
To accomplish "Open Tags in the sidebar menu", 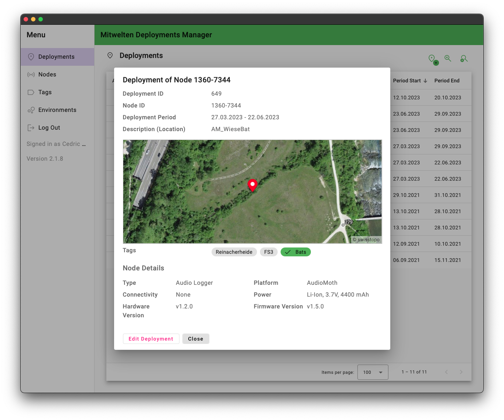I will pos(45,92).
